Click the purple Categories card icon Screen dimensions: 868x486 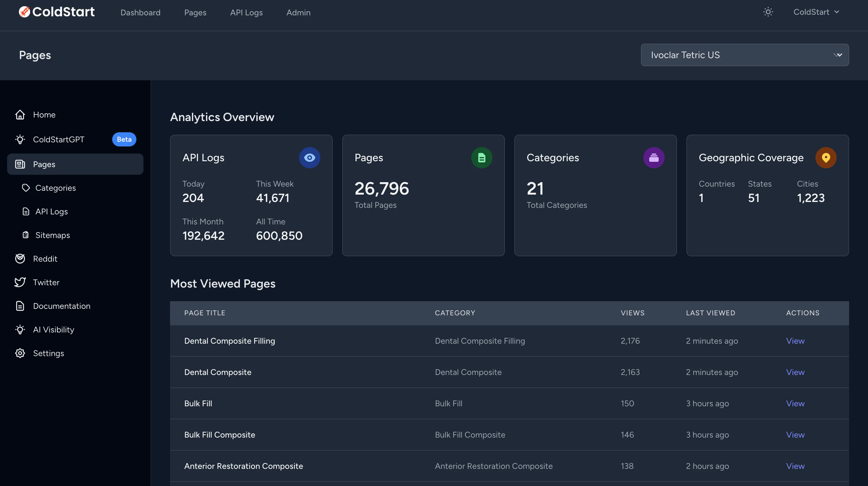[654, 157]
